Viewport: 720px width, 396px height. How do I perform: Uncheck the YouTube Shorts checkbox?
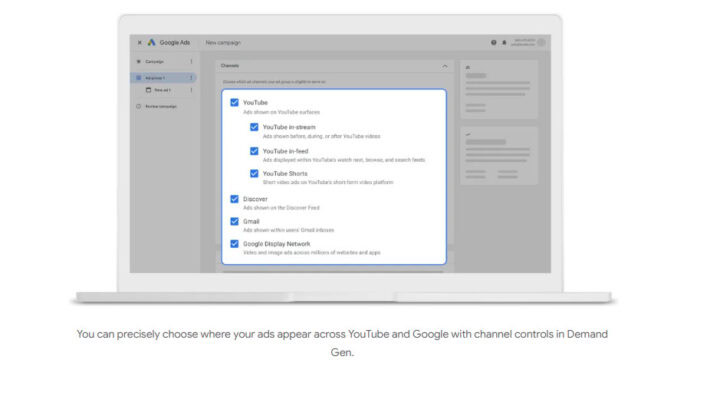click(x=254, y=173)
